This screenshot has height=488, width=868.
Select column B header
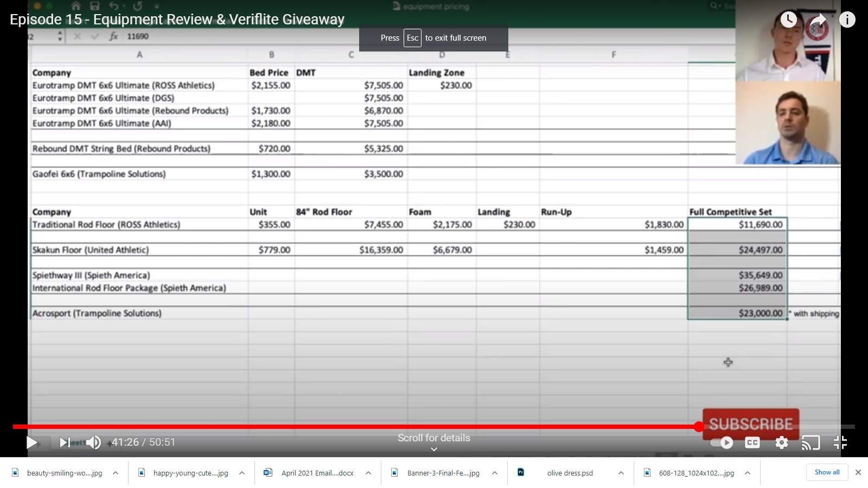pos(271,55)
